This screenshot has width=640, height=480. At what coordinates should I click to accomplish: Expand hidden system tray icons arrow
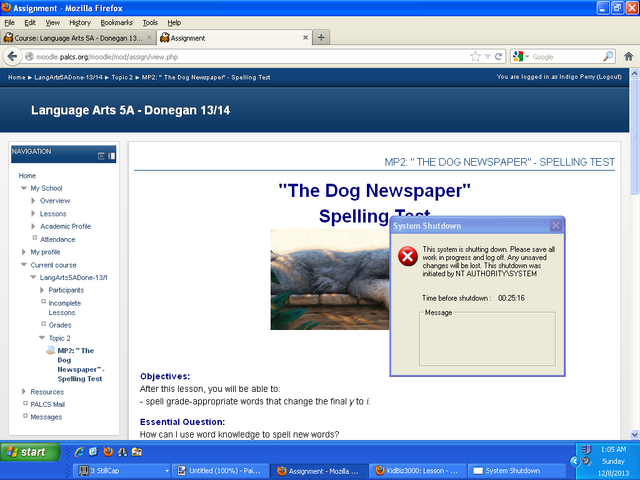coord(575,462)
